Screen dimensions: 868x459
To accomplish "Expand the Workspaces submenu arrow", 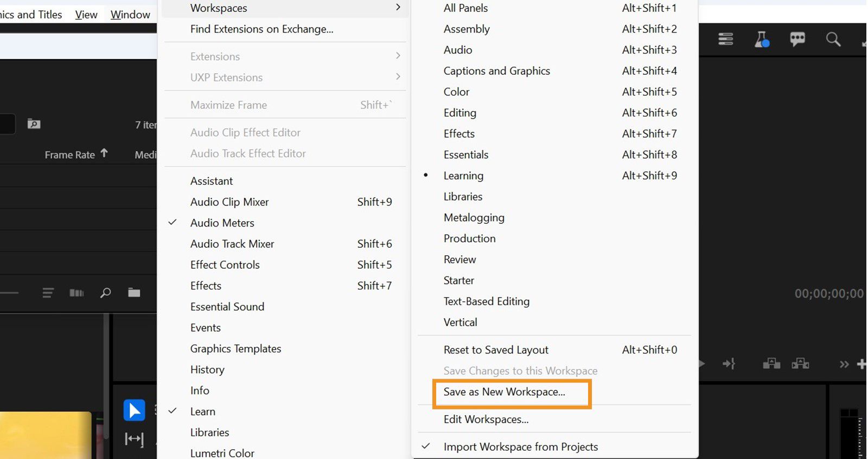I will (398, 8).
